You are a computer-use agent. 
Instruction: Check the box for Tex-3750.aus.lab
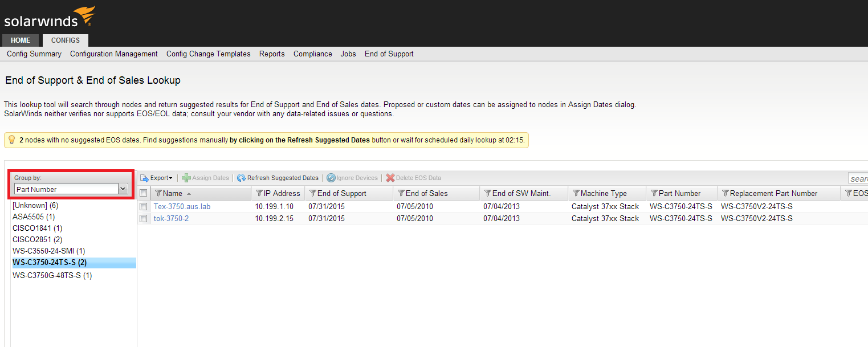pos(144,206)
